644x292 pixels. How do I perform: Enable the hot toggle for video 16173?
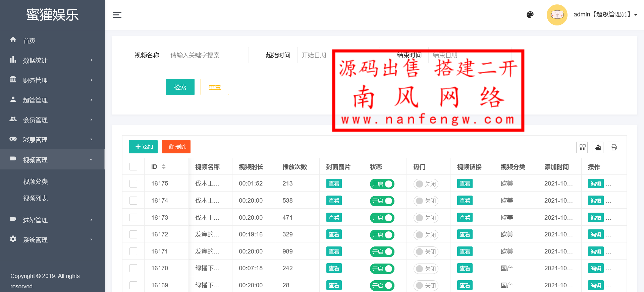(426, 218)
